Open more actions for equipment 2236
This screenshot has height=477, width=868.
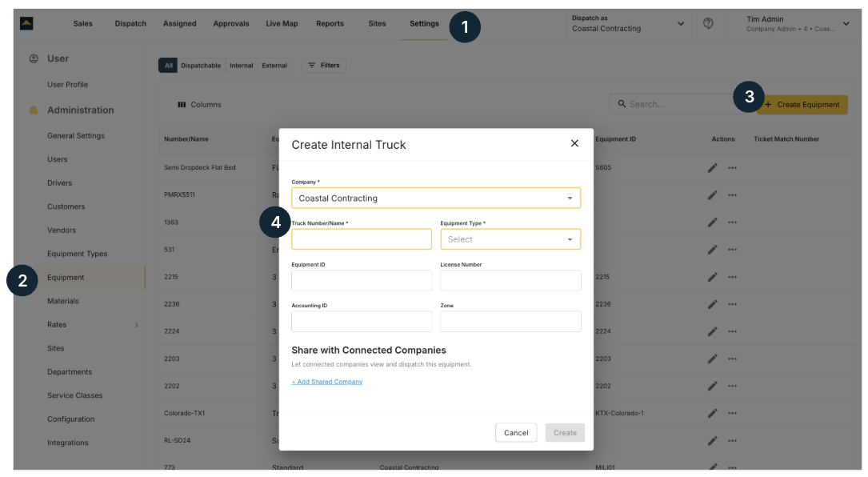point(732,304)
